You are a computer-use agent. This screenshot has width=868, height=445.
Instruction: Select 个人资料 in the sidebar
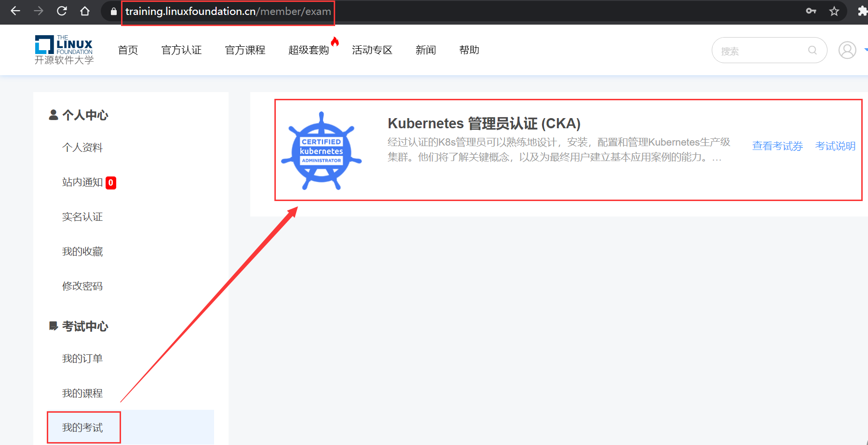tap(82, 148)
